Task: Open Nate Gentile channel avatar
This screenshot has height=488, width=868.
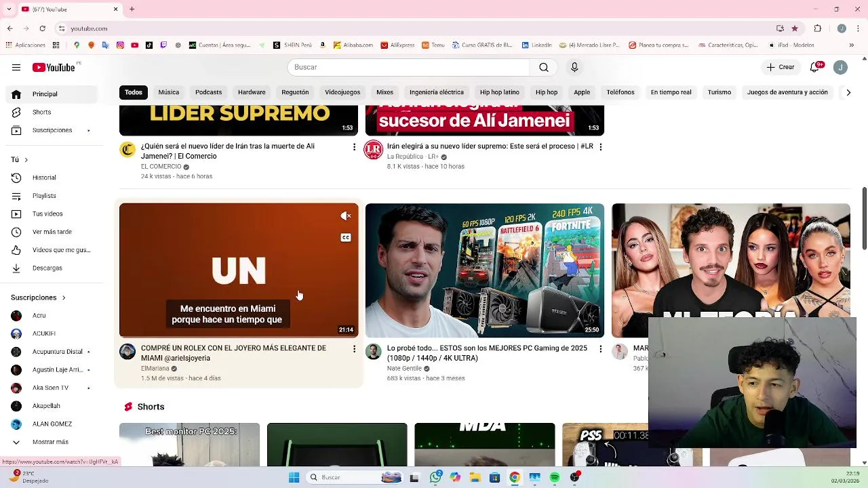Action: [x=374, y=351]
